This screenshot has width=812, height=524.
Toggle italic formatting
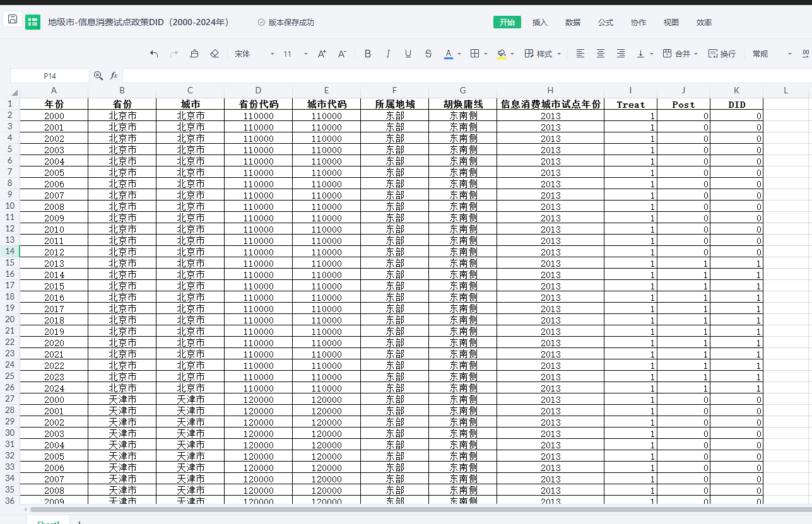pyautogui.click(x=388, y=54)
